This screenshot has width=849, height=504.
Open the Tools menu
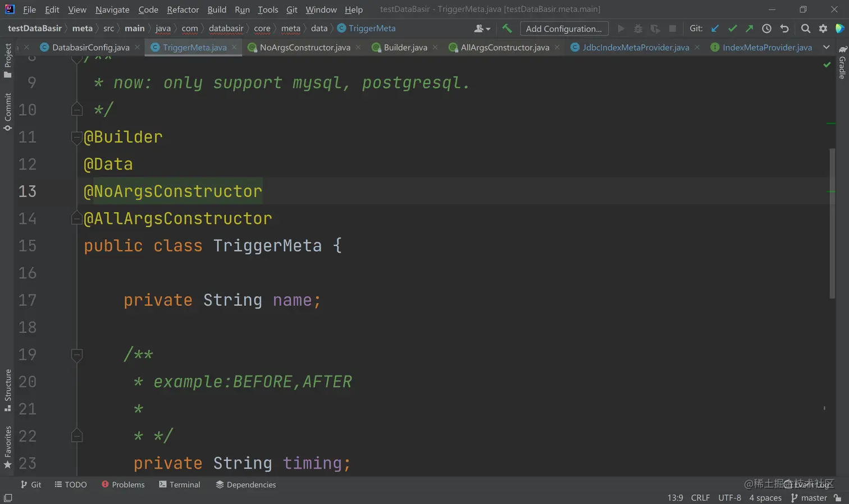pyautogui.click(x=268, y=10)
